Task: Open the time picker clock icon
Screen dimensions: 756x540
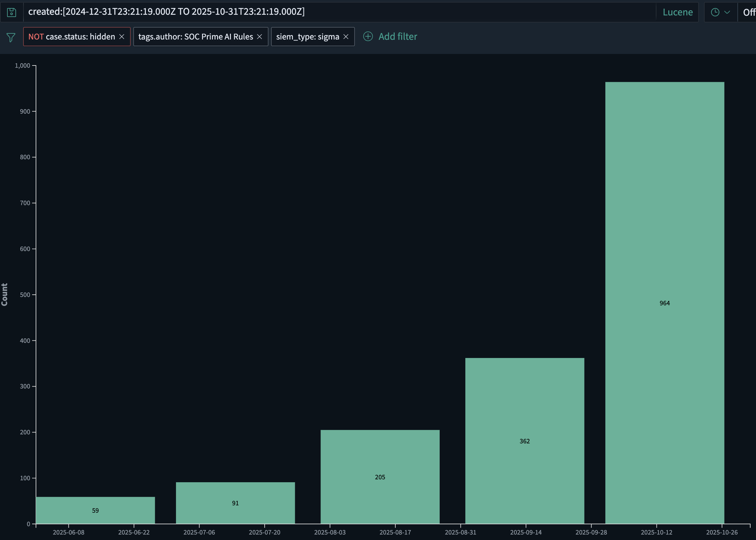Action: [715, 12]
